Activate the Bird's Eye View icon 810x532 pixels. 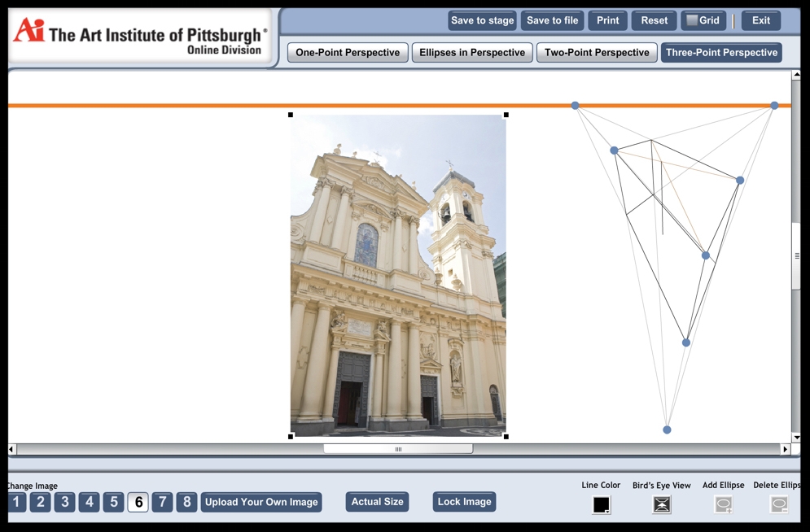pos(662,504)
